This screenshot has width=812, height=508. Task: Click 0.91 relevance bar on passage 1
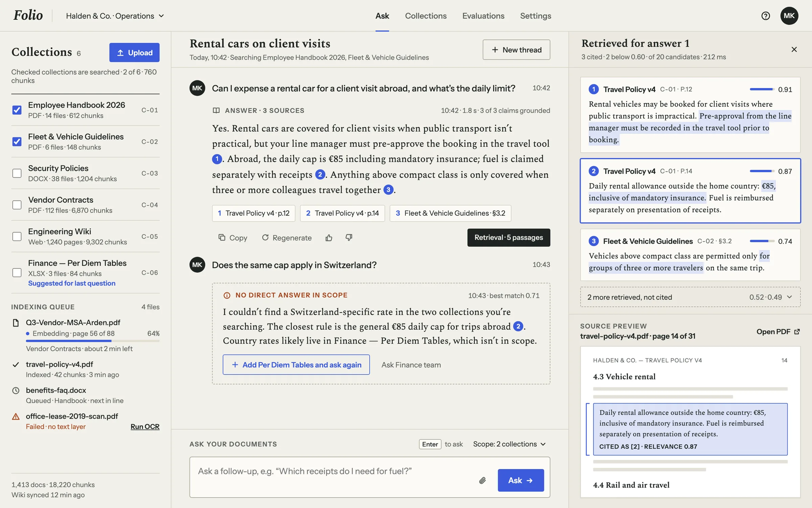pyautogui.click(x=762, y=89)
